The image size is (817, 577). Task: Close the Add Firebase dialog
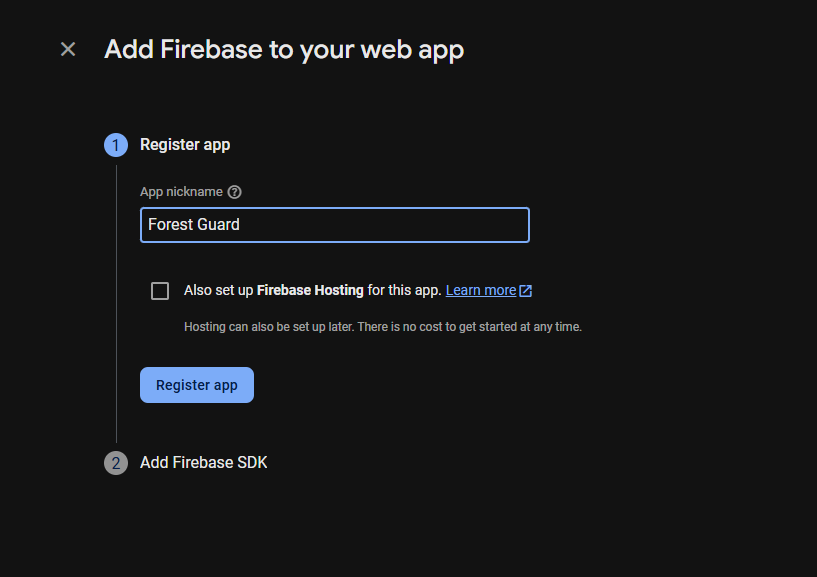(68, 49)
